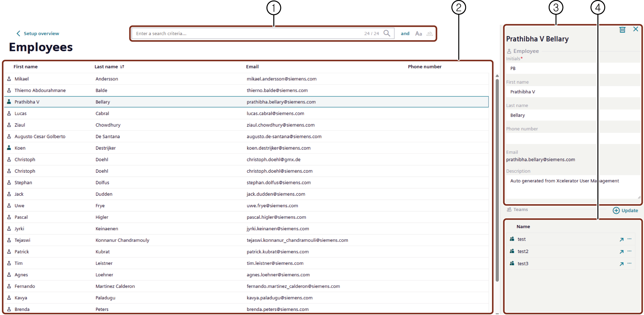Click the group icon beside test2
This screenshot has width=644, height=315.
pos(512,251)
